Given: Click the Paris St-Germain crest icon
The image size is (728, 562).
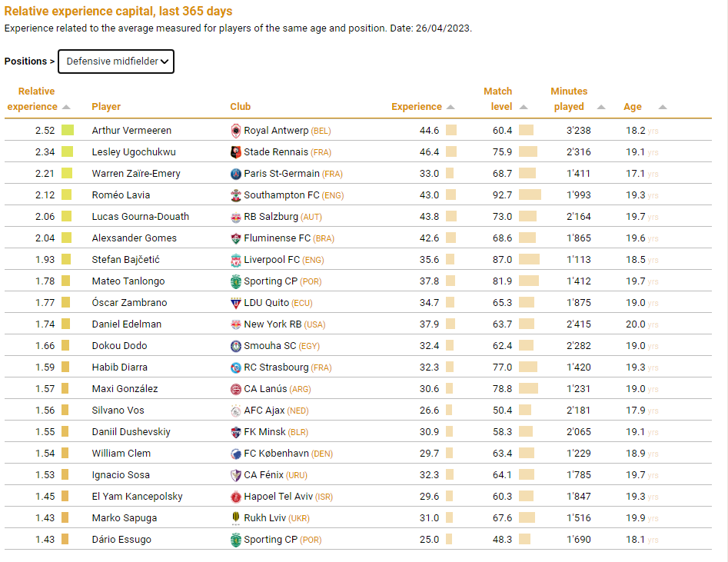Looking at the screenshot, I should pos(236,174).
